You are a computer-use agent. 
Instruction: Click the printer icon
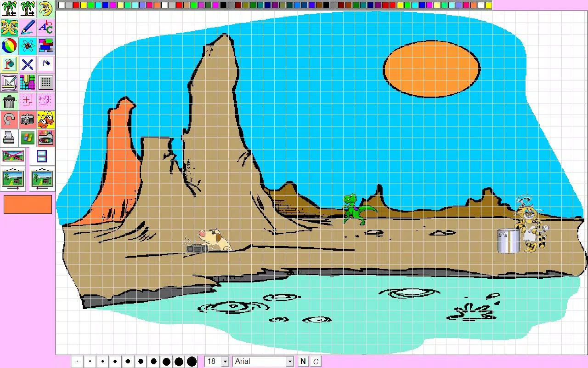tap(9, 138)
